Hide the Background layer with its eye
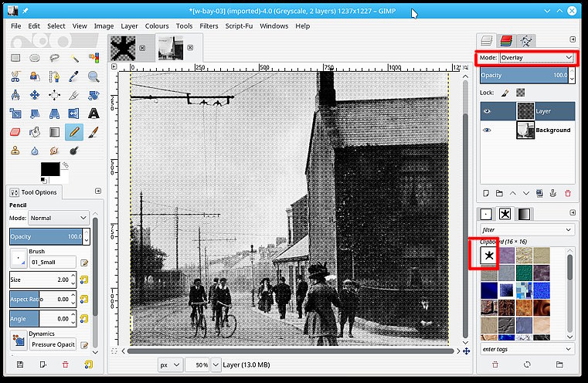This screenshot has width=588, height=383. pos(487,130)
